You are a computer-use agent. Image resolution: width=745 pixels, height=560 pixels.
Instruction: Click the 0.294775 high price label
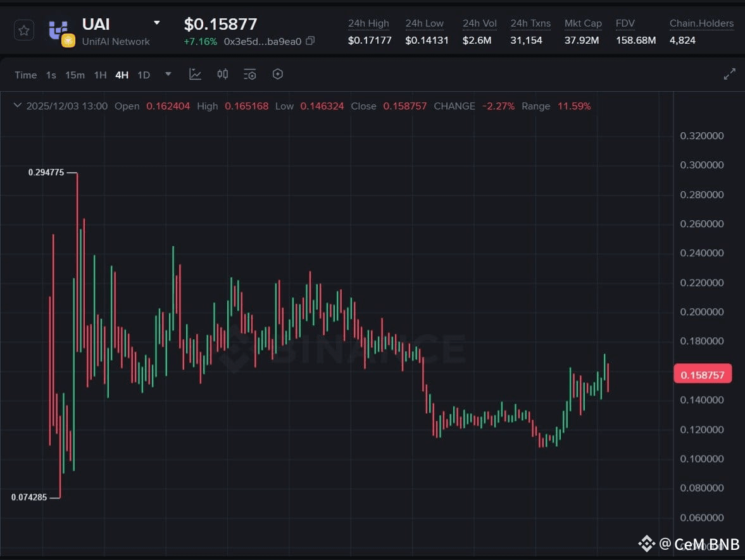click(x=46, y=172)
